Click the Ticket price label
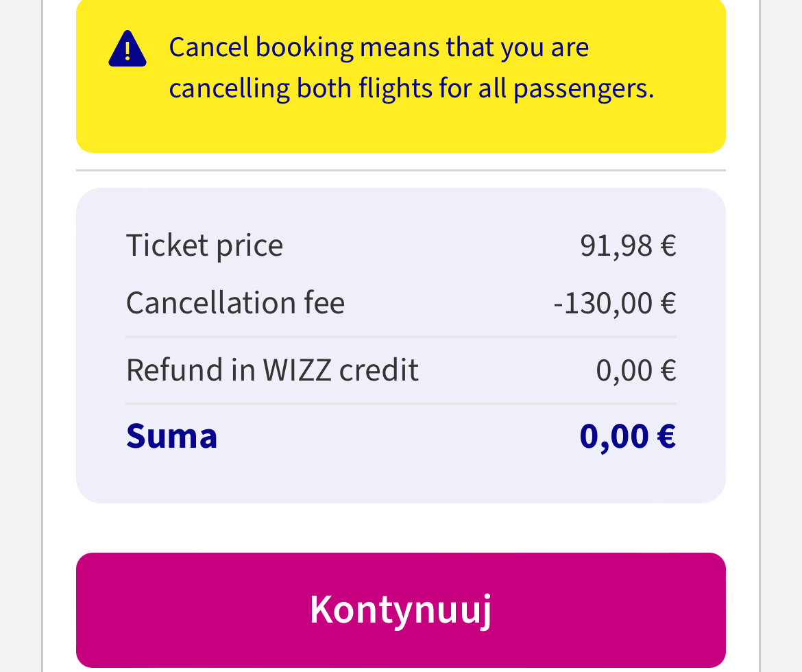Image resolution: width=802 pixels, height=672 pixels. pyautogui.click(x=204, y=245)
